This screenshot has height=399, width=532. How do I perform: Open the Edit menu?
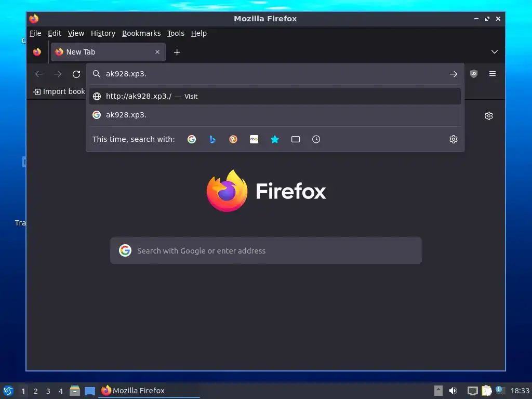coord(54,33)
